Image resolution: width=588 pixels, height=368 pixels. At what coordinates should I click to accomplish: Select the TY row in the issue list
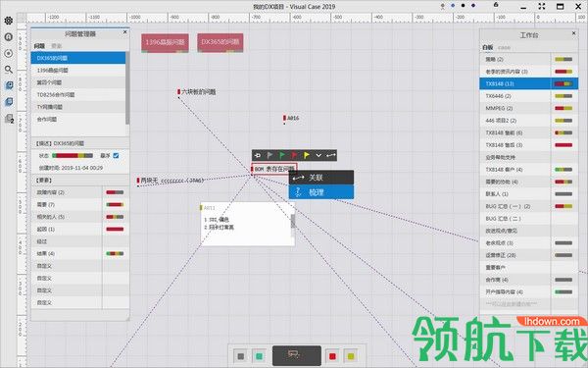[x=78, y=107]
